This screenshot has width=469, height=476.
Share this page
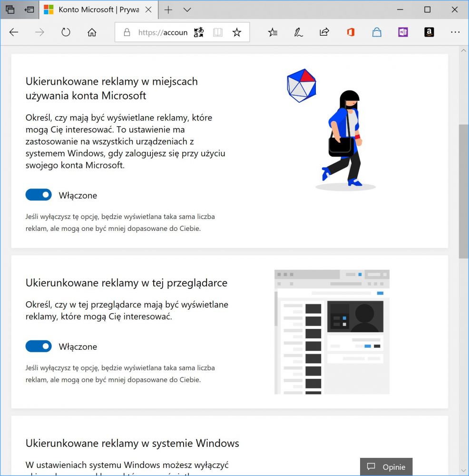[324, 32]
